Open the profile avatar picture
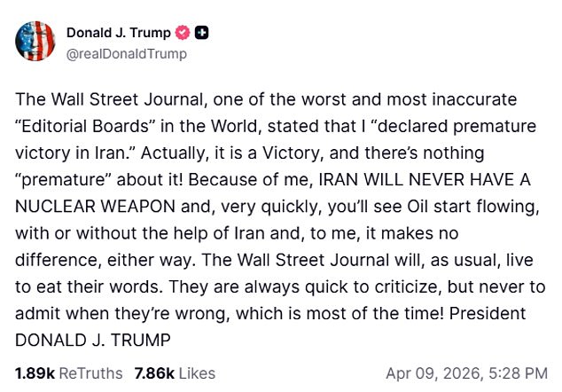The width and height of the screenshot is (562, 392). [x=35, y=43]
